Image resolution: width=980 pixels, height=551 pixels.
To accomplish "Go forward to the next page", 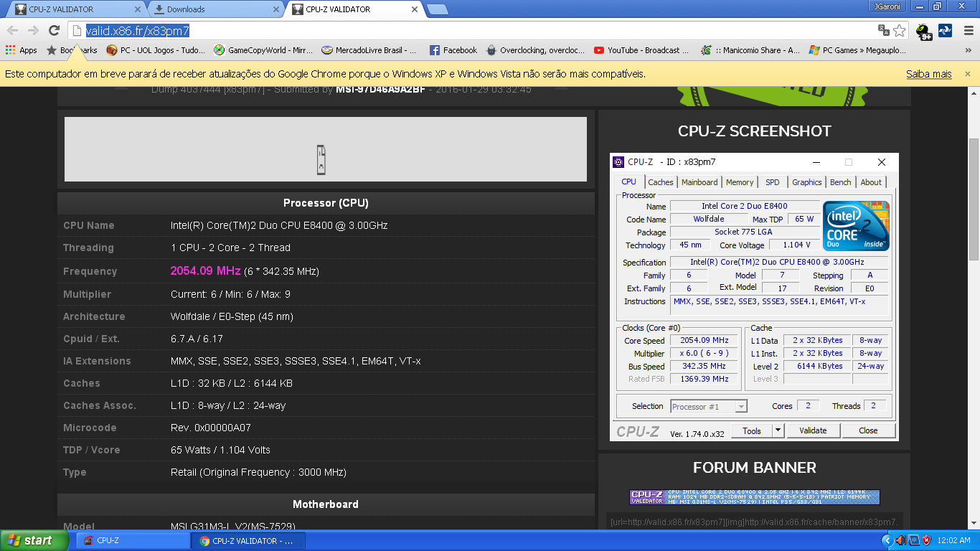I will tap(33, 30).
